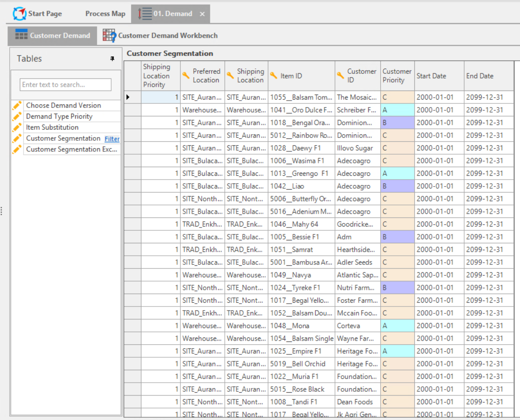Click pencil icon beside Choose Demand Version
This screenshot has width=520, height=420.
(17, 106)
